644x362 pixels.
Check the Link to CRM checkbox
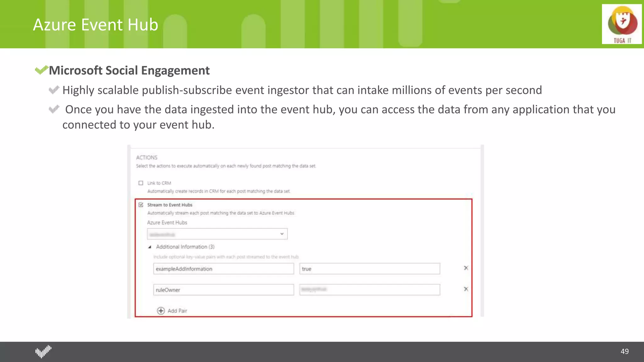(141, 183)
